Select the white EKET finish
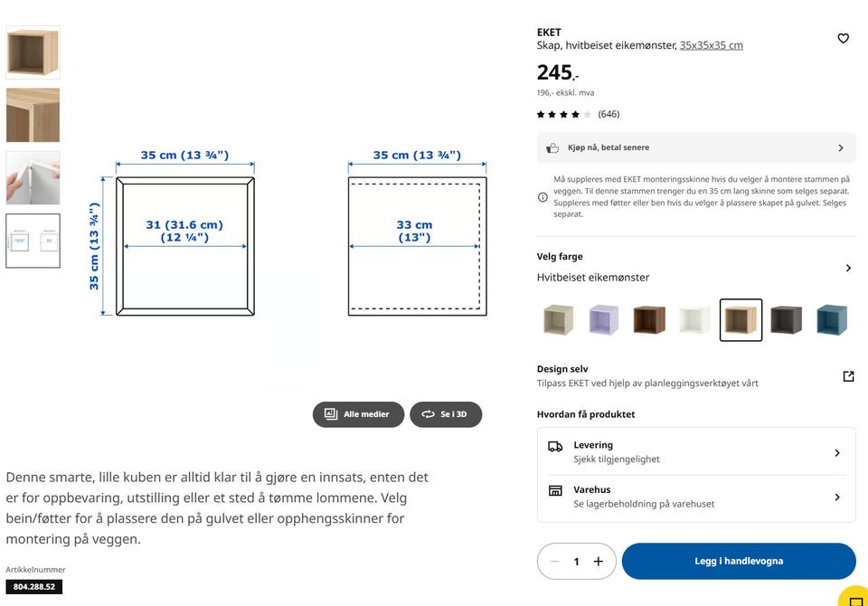 tap(695, 319)
